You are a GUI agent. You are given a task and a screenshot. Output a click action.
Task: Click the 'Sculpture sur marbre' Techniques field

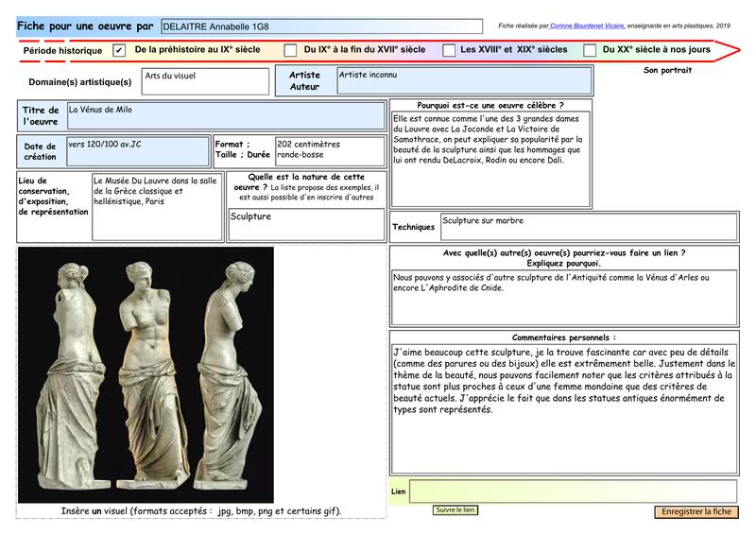coord(589,227)
